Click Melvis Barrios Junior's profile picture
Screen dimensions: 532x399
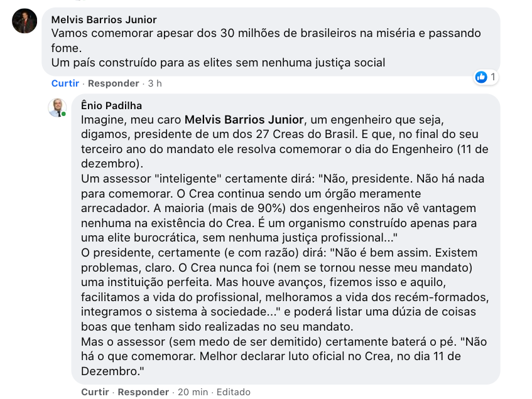[x=24, y=21]
